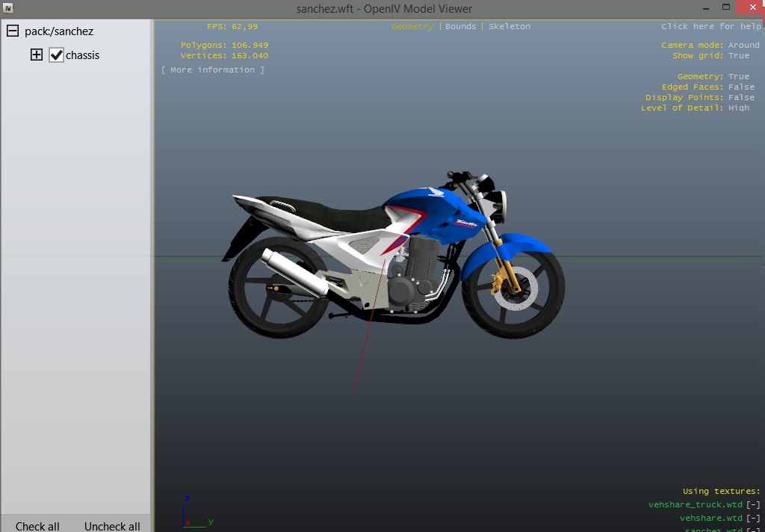Click the Vertices: 163.040 statistic
765x532 pixels.
click(224, 55)
